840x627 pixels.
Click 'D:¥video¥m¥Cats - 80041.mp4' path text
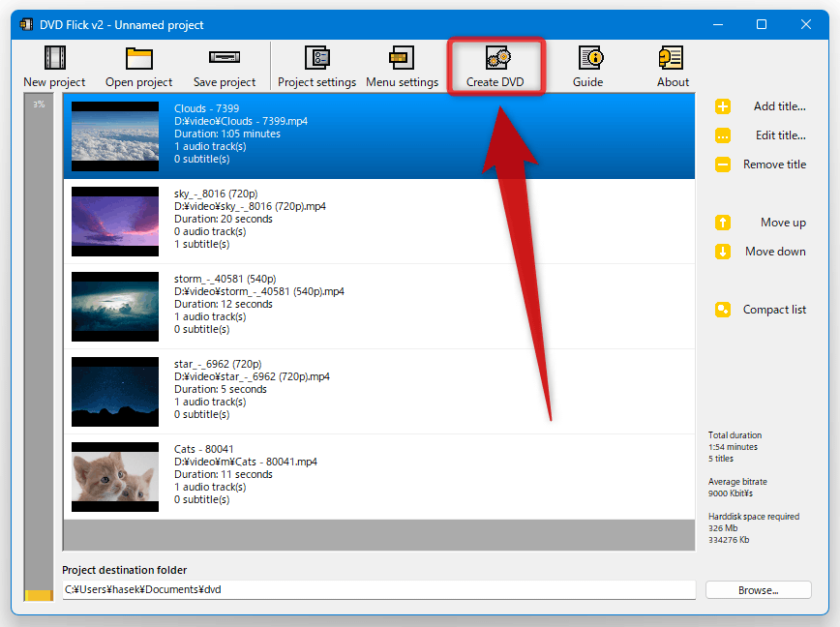click(246, 462)
